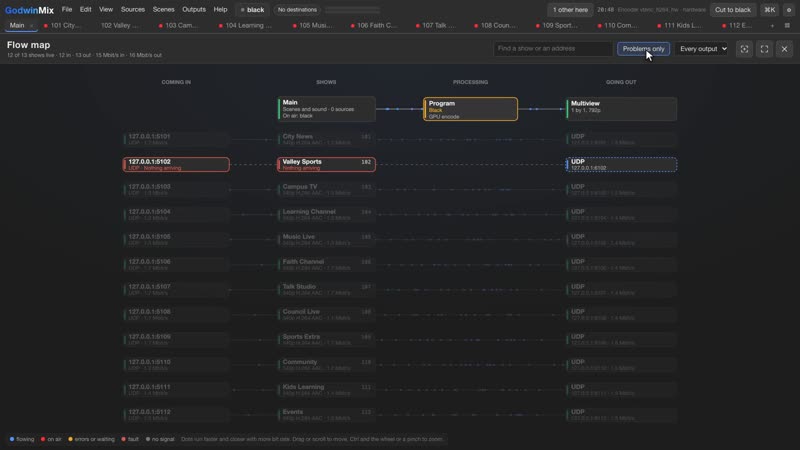
Task: Select the 127.0.0.1:5102 input node
Action: click(x=176, y=164)
